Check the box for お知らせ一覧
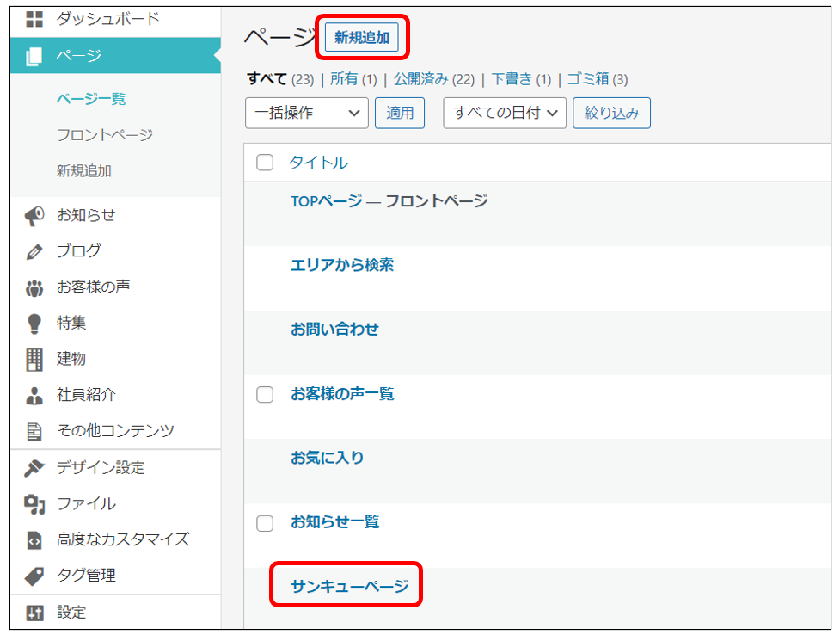This screenshot has width=840, height=641. click(265, 522)
